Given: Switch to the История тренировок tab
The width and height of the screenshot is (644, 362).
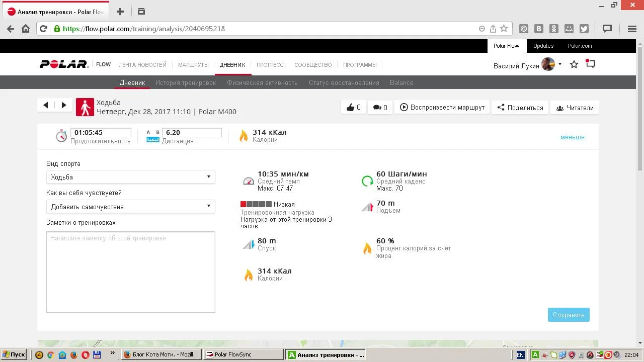Looking at the screenshot, I should (186, 83).
